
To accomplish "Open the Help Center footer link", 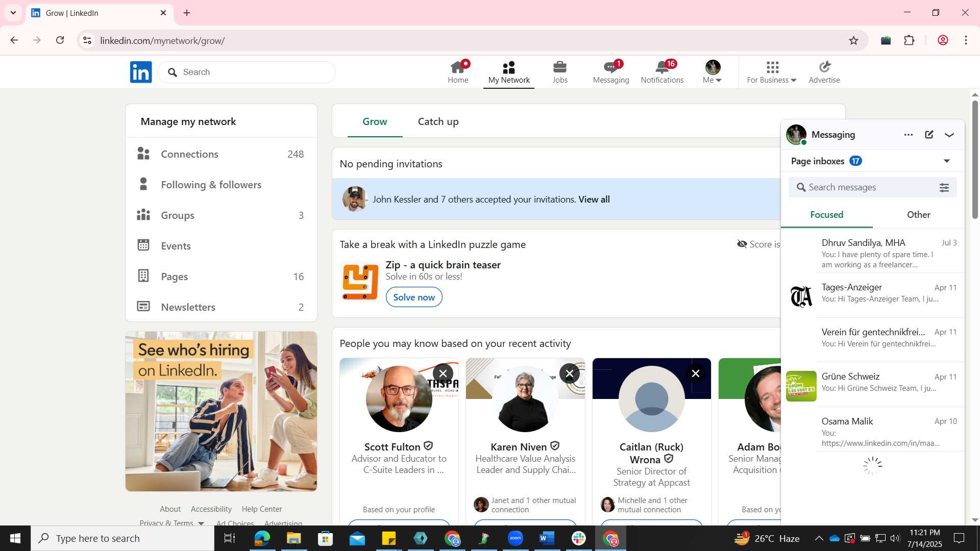I will [x=262, y=509].
